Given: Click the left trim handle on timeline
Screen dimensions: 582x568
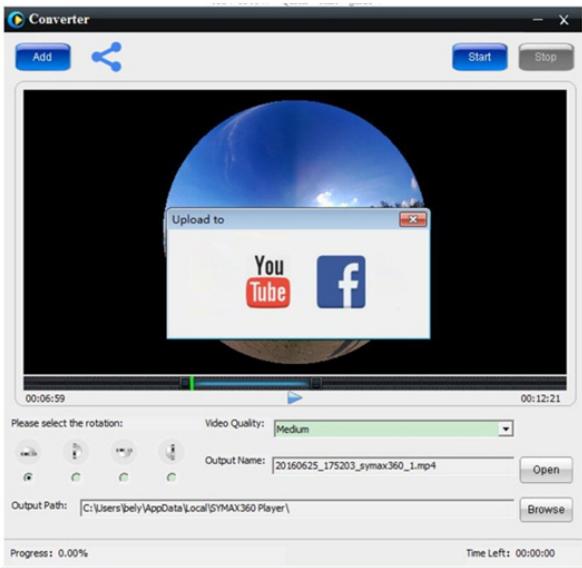Looking at the screenshot, I should click(x=184, y=383).
